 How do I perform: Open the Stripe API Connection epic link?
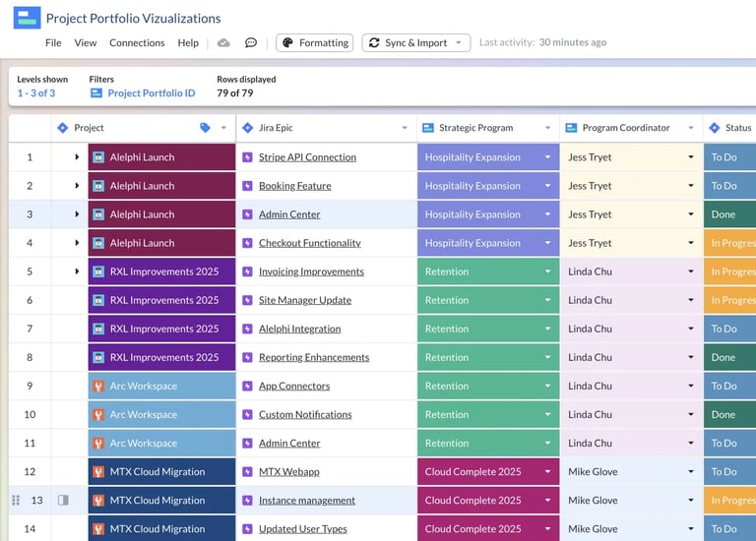(x=307, y=157)
